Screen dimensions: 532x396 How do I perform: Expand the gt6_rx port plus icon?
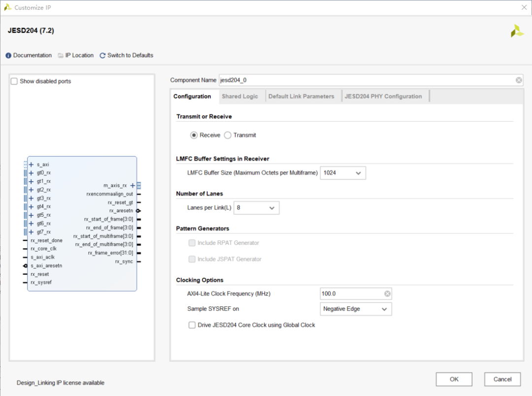point(31,224)
